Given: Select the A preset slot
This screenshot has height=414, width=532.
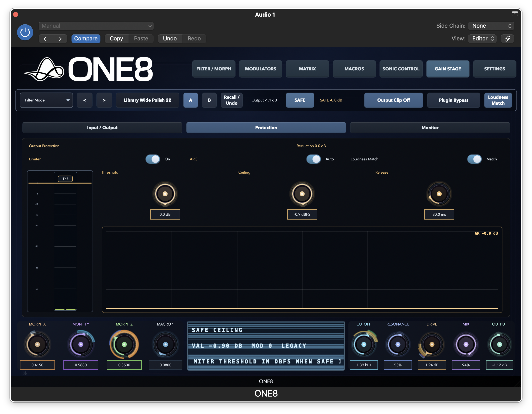Looking at the screenshot, I should (x=190, y=100).
